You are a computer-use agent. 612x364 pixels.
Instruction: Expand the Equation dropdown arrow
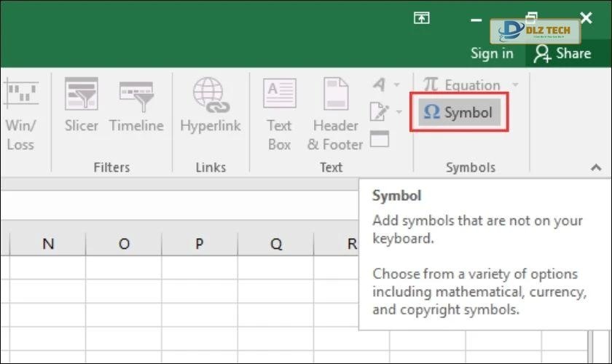[x=516, y=85]
